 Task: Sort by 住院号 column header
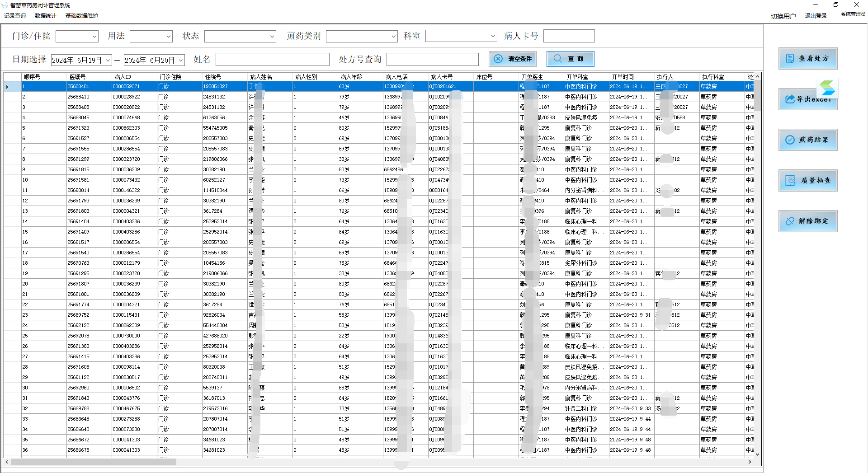225,77
